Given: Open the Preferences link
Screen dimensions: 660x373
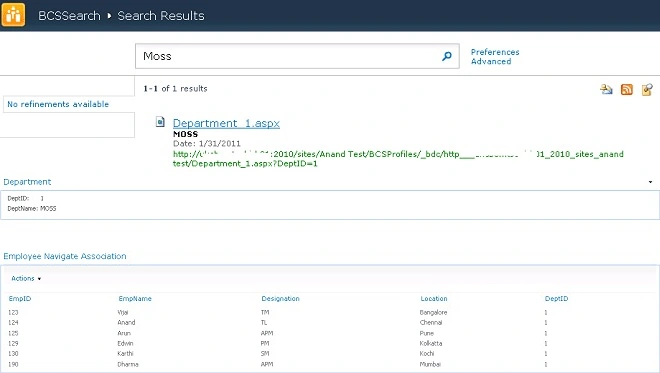Looking at the screenshot, I should (x=495, y=52).
